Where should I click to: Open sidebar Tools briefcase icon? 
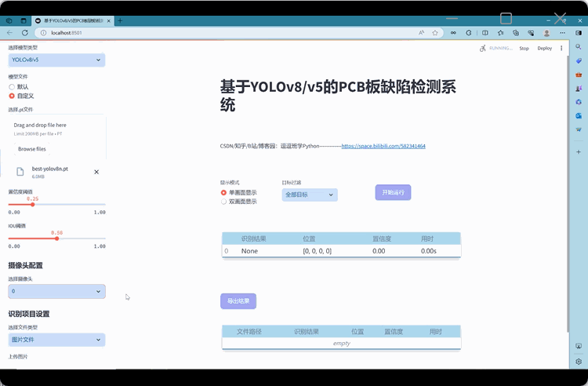(579, 75)
